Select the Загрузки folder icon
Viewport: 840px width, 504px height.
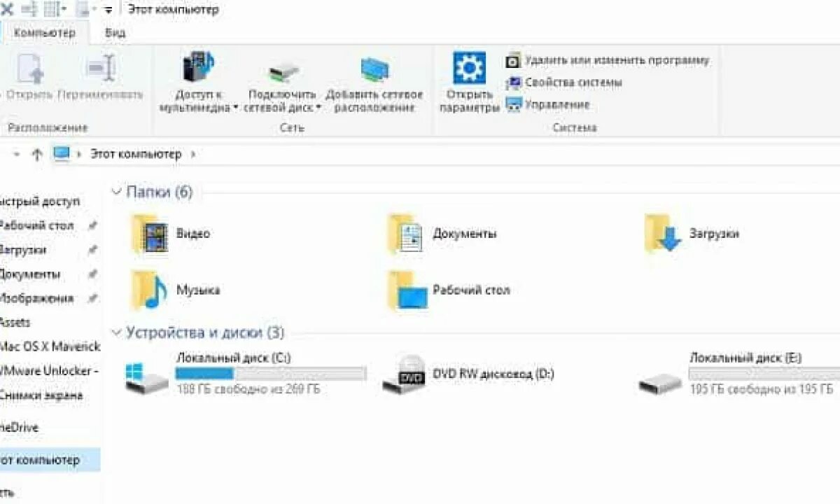click(x=662, y=234)
